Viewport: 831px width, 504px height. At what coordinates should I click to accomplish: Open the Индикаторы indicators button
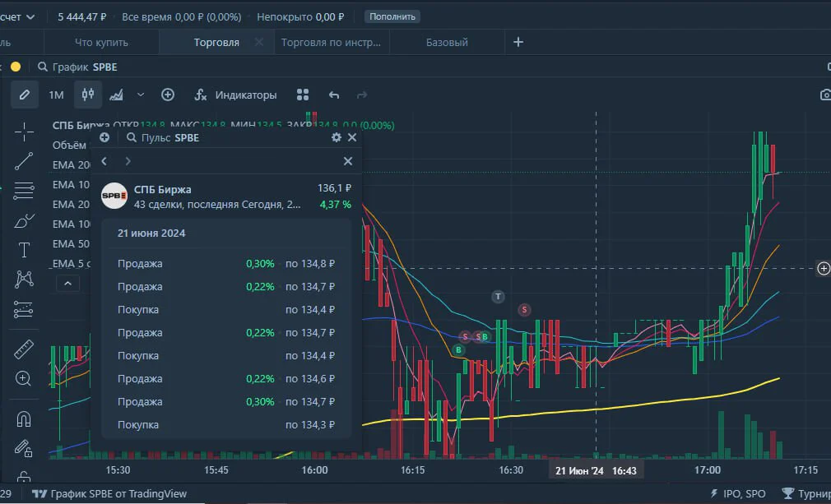[x=235, y=95]
